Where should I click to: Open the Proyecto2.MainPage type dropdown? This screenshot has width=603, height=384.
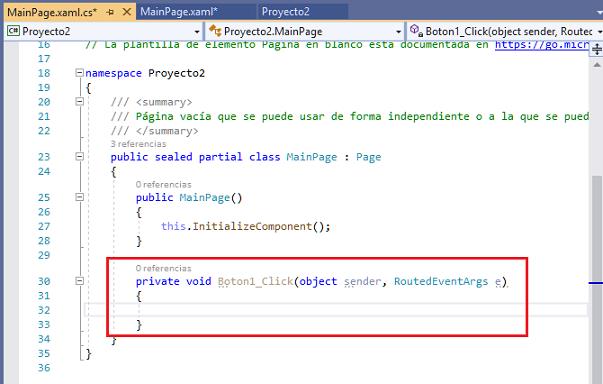click(398, 32)
